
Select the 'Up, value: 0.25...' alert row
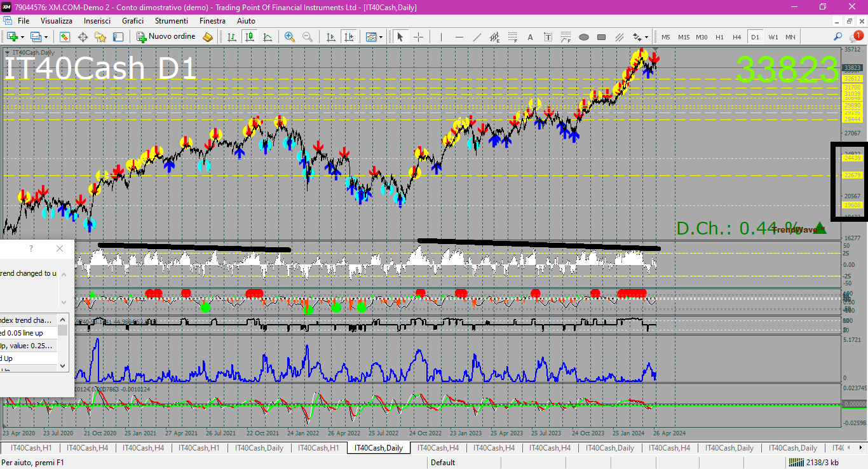point(29,346)
